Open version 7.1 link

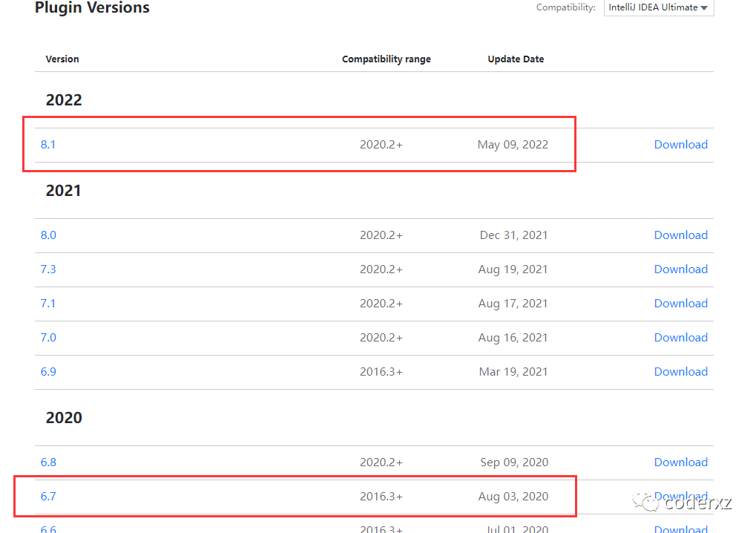click(x=48, y=304)
